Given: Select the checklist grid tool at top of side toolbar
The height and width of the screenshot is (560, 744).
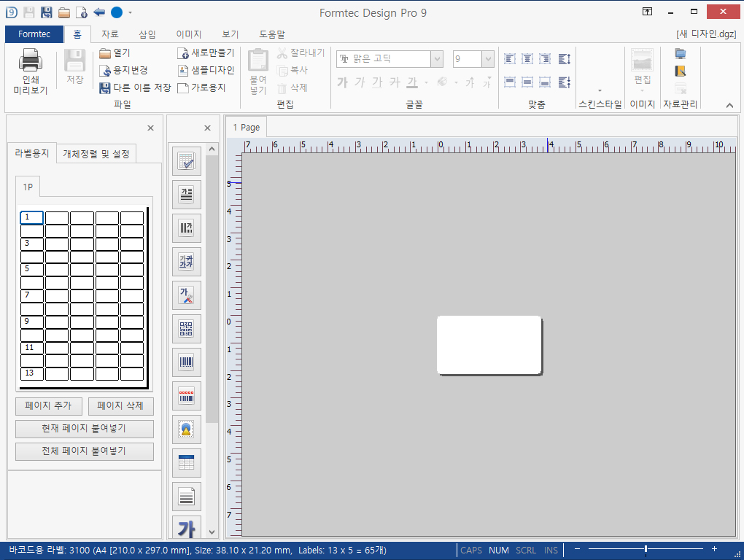Looking at the screenshot, I should click(187, 160).
